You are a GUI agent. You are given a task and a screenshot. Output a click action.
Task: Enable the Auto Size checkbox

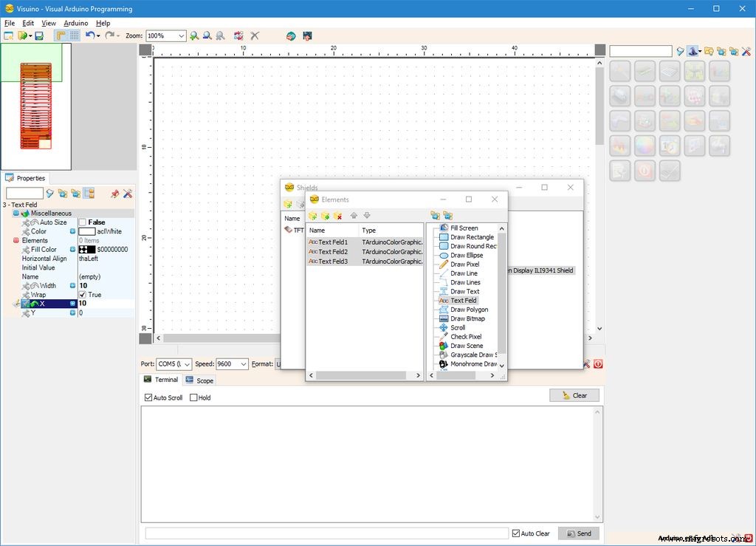point(83,222)
